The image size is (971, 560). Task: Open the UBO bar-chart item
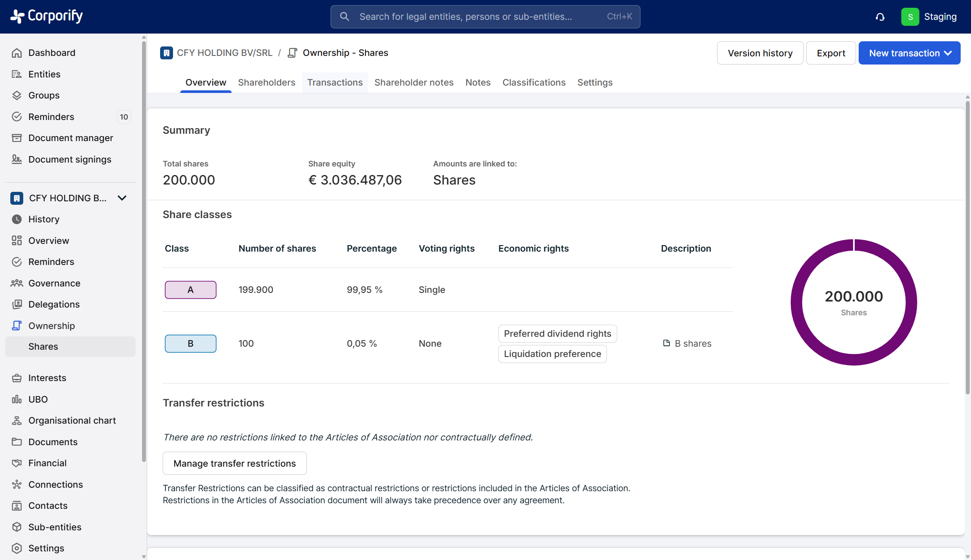click(38, 399)
